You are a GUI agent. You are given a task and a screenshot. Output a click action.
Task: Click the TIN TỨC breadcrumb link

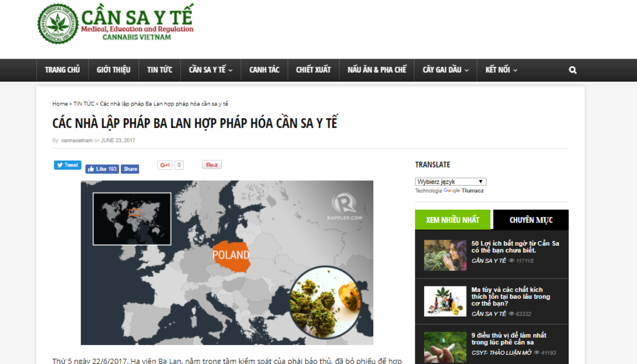click(x=84, y=104)
